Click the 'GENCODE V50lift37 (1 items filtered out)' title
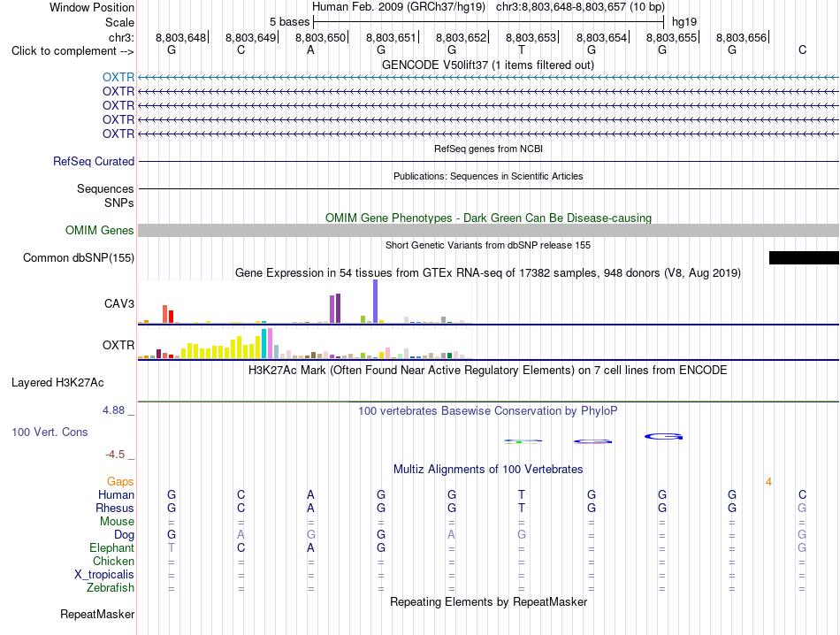Viewport: 840px width, 635px height. pos(488,65)
